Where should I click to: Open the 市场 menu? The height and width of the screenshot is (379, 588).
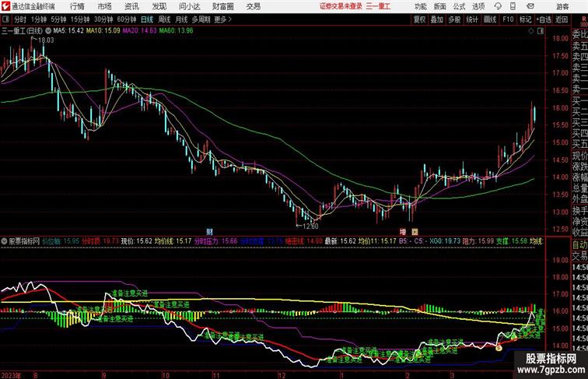pos(105,6)
